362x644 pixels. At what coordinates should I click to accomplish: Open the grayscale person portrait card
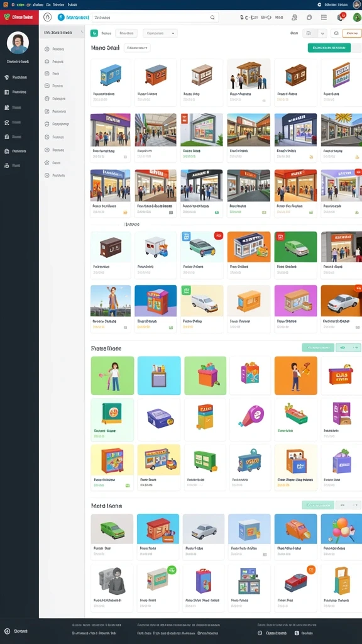tap(112, 588)
